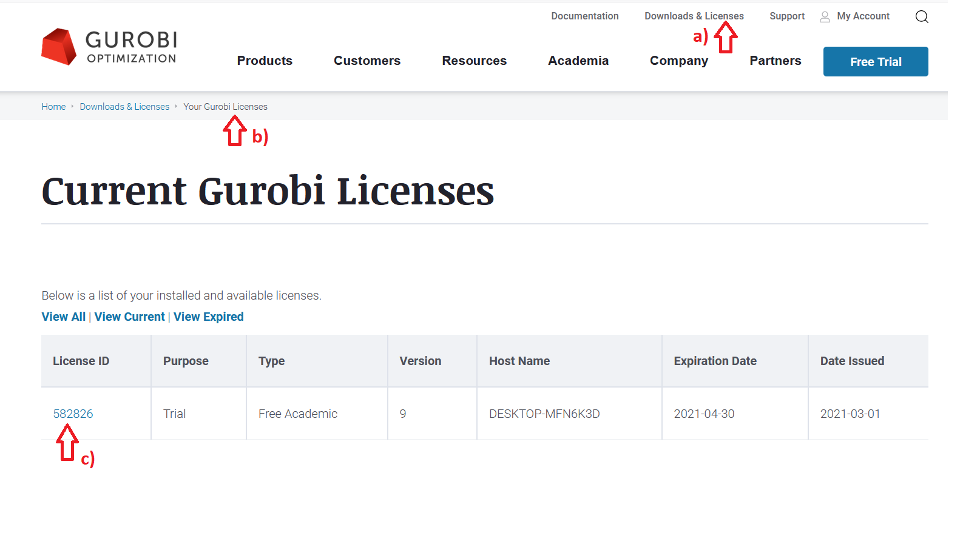Open license ID 582826

tap(73, 414)
